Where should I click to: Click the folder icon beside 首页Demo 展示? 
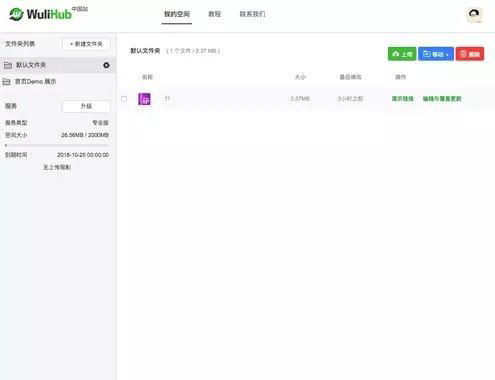point(6,82)
